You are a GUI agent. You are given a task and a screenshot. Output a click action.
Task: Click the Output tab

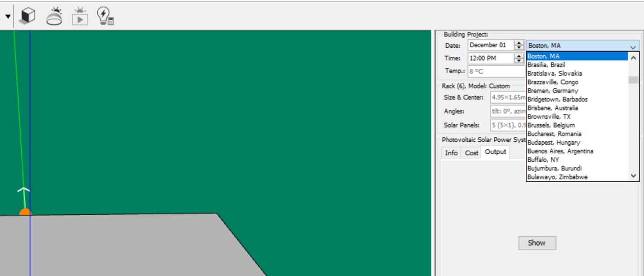click(495, 152)
